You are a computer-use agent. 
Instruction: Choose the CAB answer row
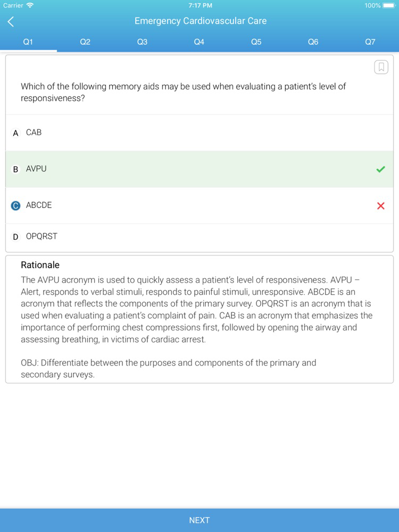199,132
